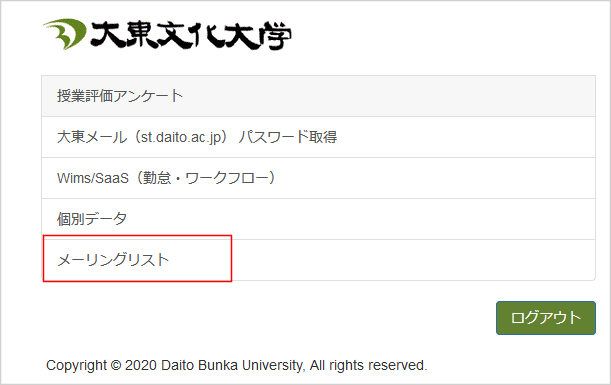Go to the course evaluation survey (授業評価アンケート)
Image resolution: width=611 pixels, height=385 pixels.
(318, 96)
